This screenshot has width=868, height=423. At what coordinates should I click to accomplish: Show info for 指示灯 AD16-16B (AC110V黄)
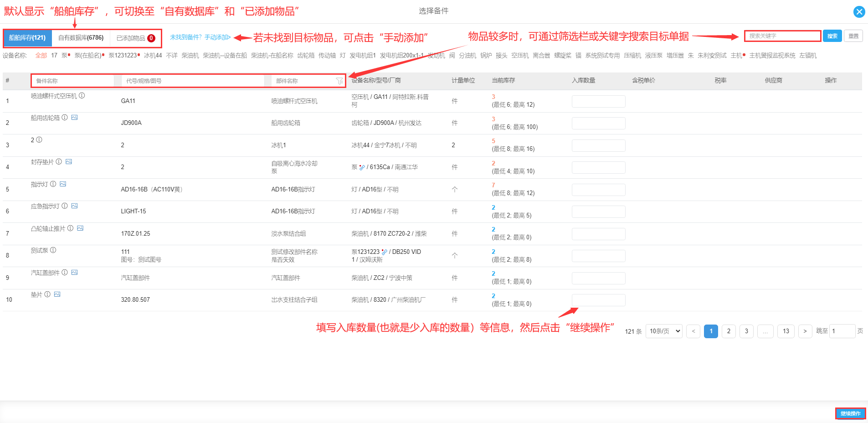(x=53, y=184)
